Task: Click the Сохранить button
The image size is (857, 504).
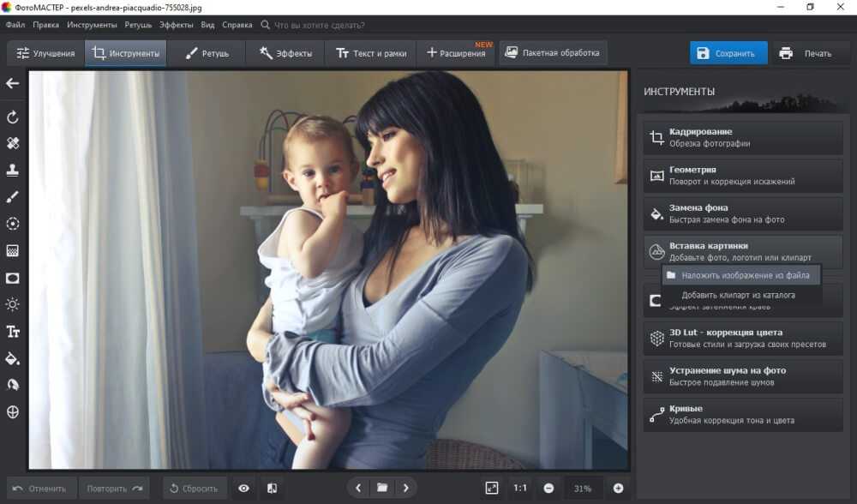Action: point(727,53)
